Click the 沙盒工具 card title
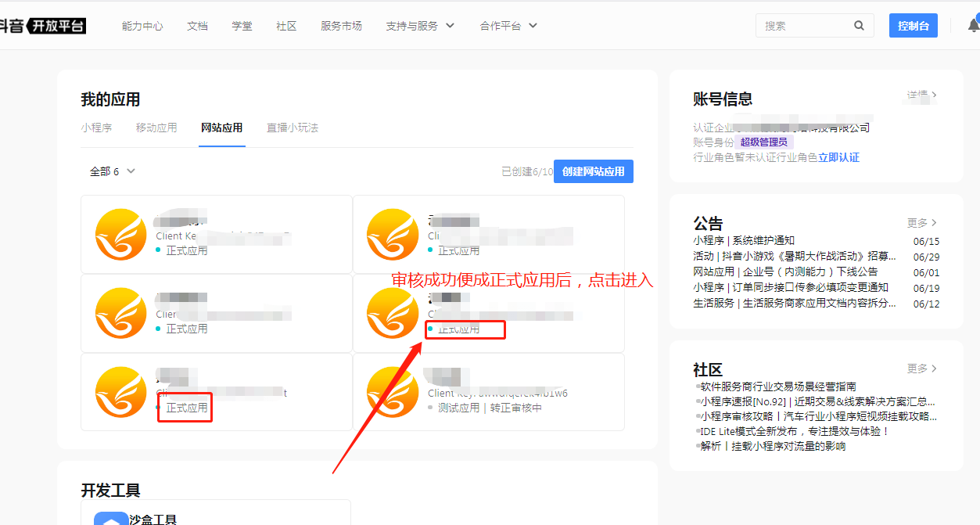The width and height of the screenshot is (980, 525). pos(153,519)
